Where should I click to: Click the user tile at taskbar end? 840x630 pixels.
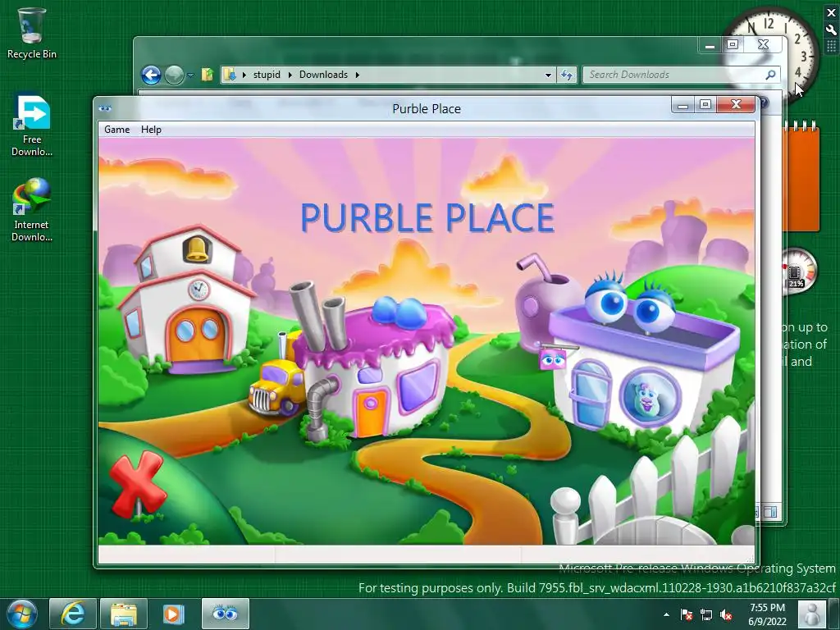(x=811, y=614)
